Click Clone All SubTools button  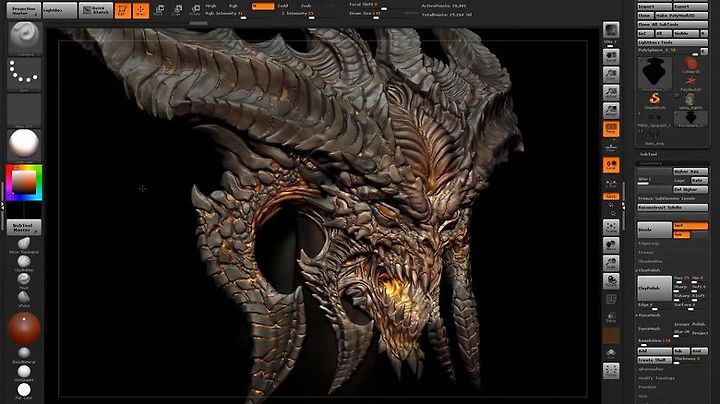click(672, 24)
